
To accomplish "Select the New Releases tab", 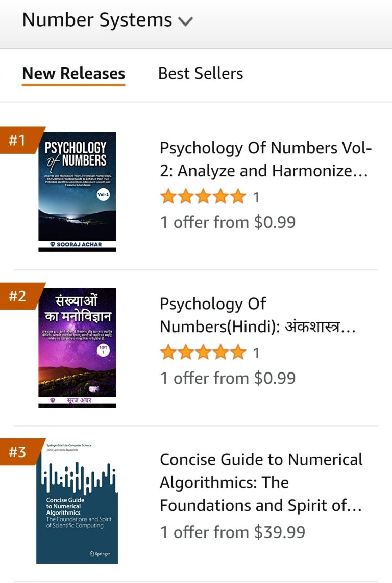I will (73, 74).
